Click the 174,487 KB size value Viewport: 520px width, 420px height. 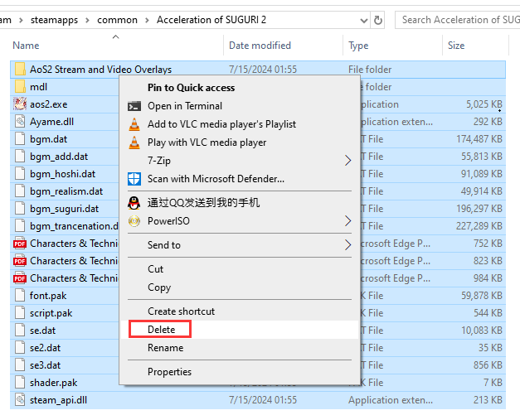tap(479, 139)
